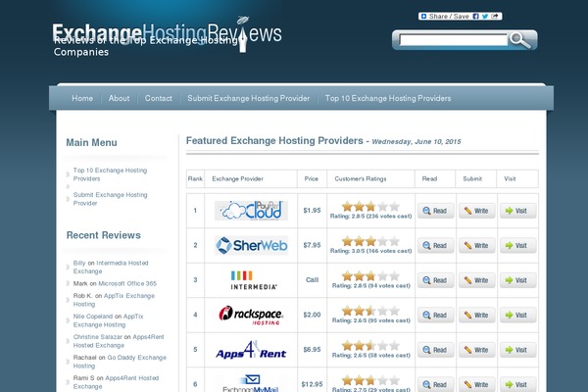Write a review for SherWeb

(477, 245)
